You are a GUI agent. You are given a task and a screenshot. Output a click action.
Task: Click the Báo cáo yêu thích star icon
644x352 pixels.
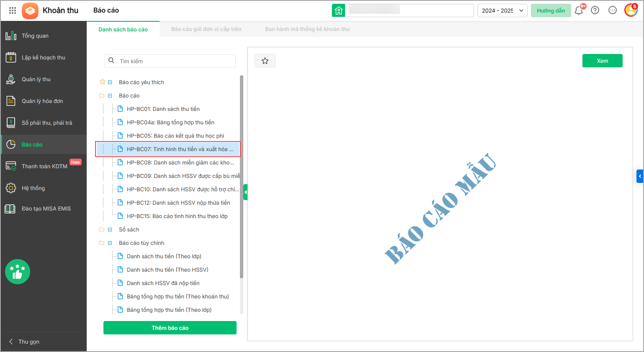point(102,82)
